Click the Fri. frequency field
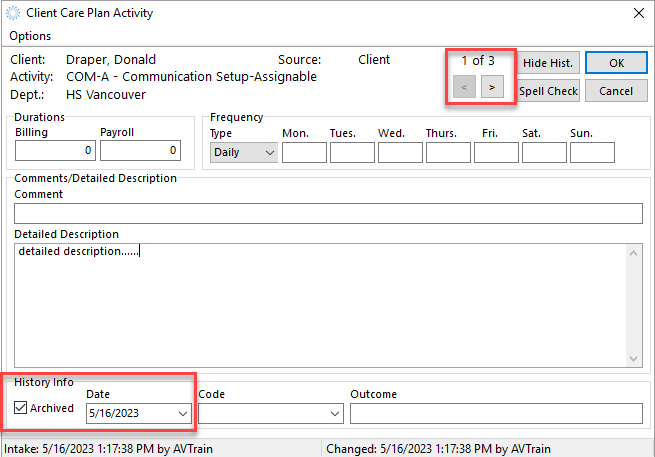655x457 pixels. pos(496,152)
